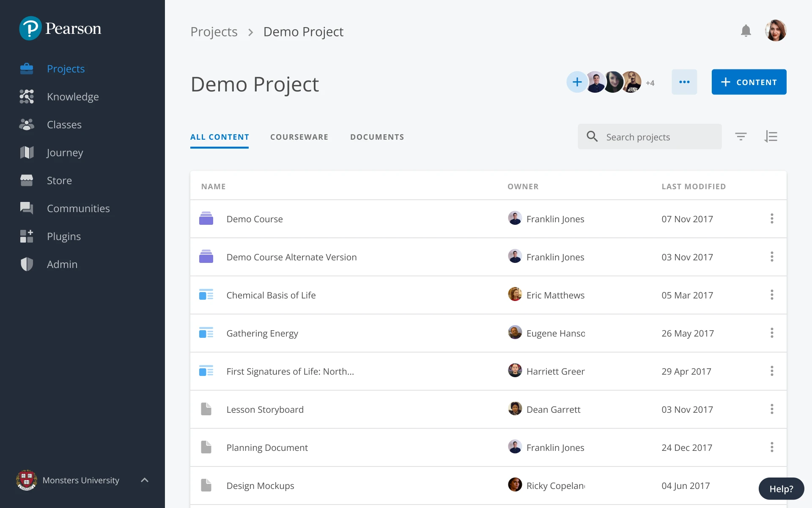Screen dimensions: 812x508
Task: Click the Admin shield icon
Action: pyautogui.click(x=27, y=264)
